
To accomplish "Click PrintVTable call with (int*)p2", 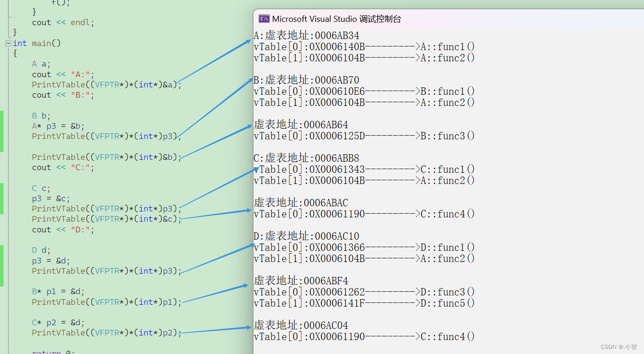I will coord(107,333).
